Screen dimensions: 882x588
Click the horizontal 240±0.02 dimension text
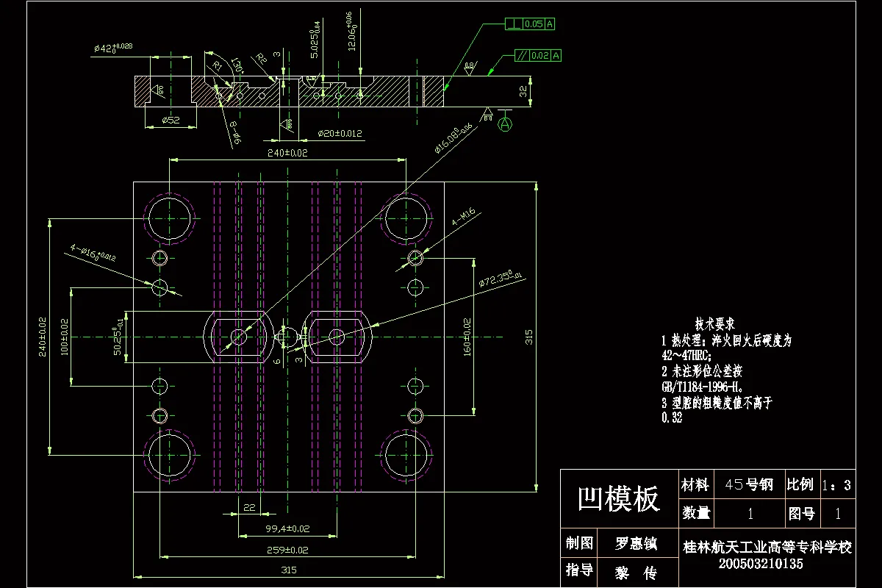pyautogui.click(x=287, y=153)
